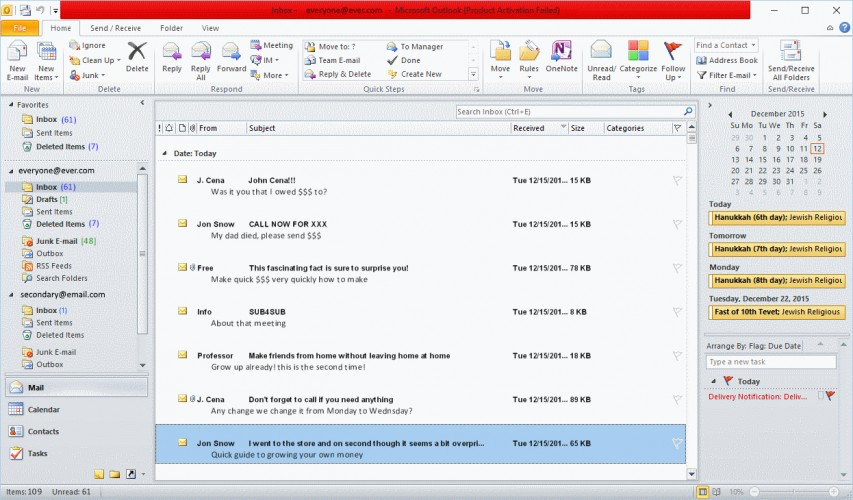Click the search magnifier icon
This screenshot has height=500, width=853.
pyautogui.click(x=689, y=112)
